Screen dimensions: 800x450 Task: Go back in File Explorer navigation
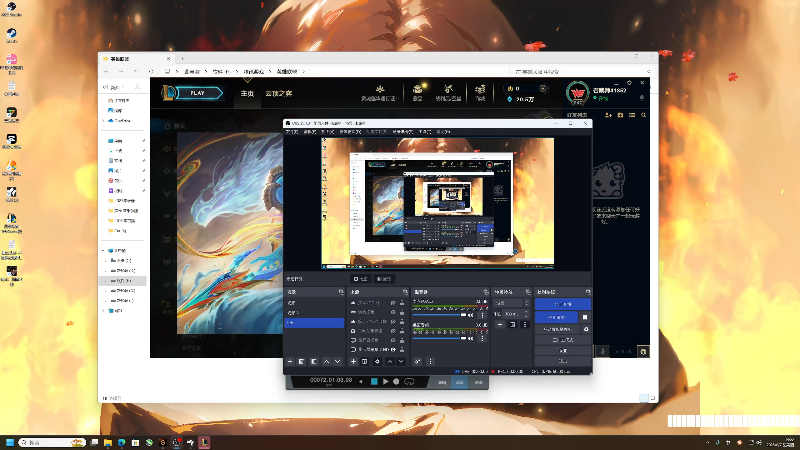107,71
